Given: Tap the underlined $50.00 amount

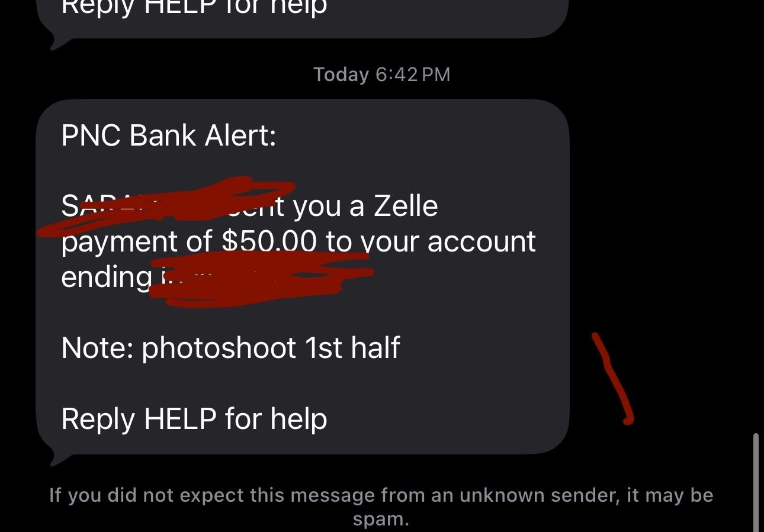Looking at the screenshot, I should 269,241.
